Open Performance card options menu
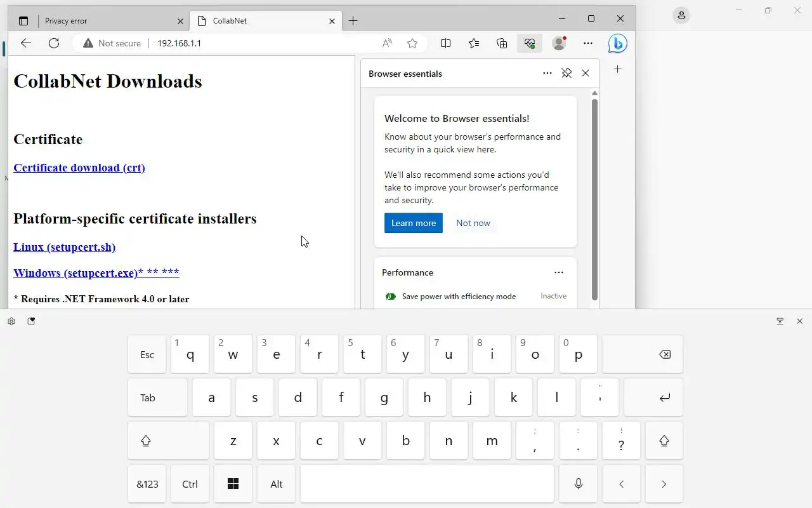The height and width of the screenshot is (508, 812). 559,272
